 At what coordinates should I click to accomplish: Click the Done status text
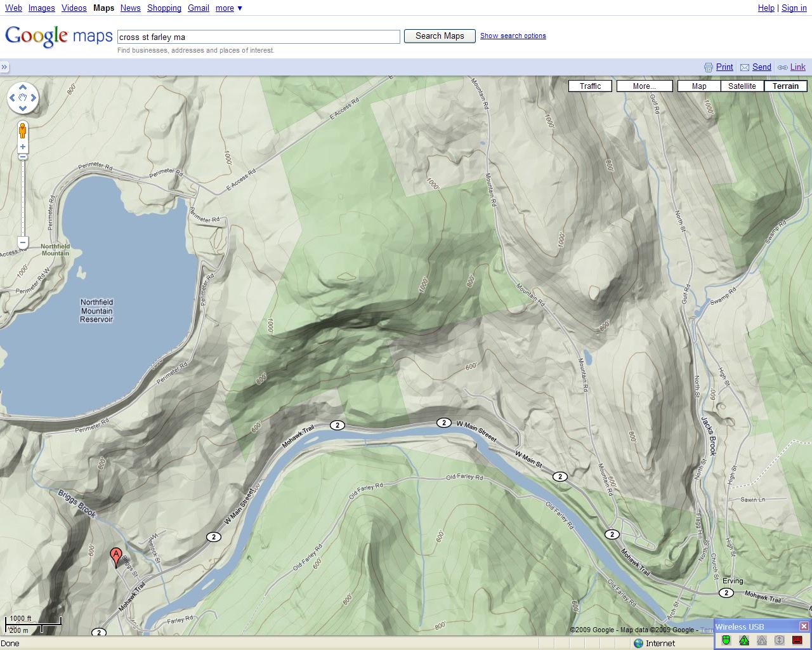10,644
